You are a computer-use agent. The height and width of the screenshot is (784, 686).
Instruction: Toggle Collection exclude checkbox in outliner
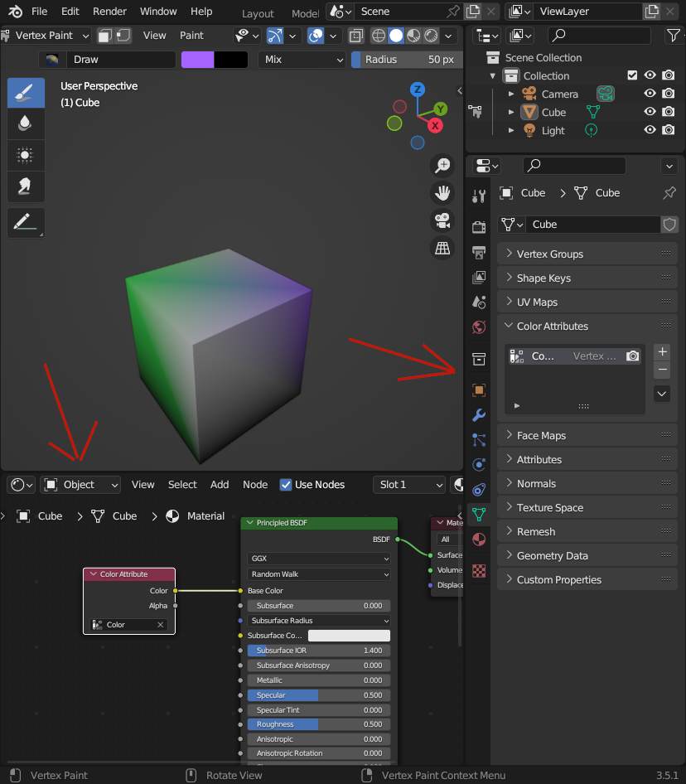click(632, 75)
